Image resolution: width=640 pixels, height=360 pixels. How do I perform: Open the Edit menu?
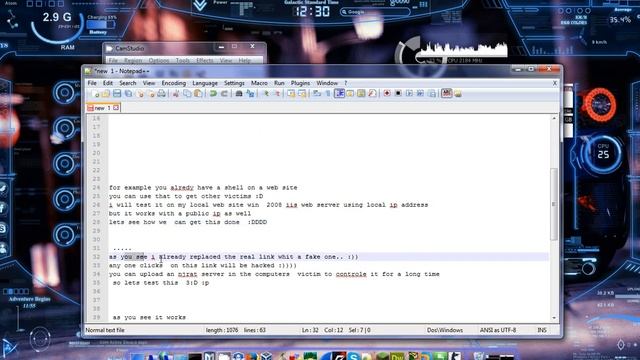coord(108,83)
